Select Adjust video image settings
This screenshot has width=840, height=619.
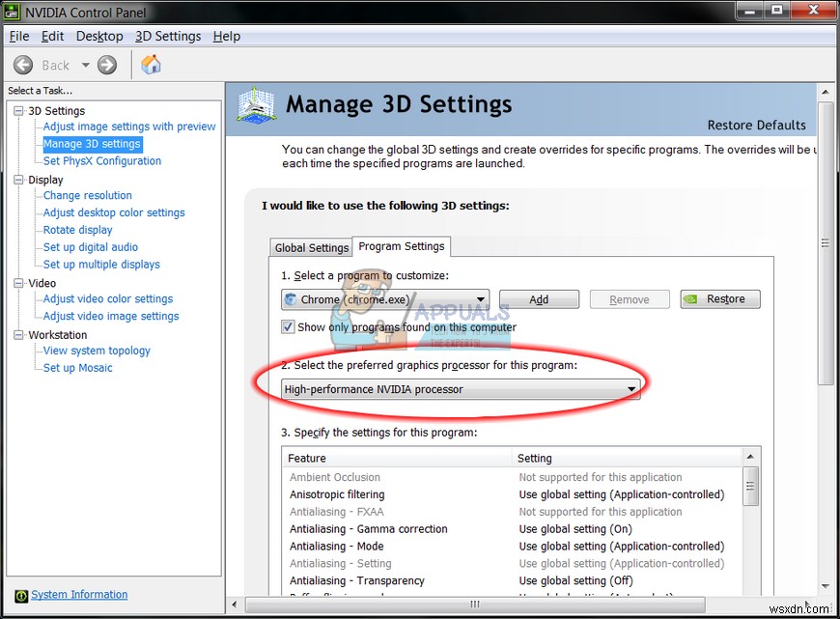click(x=111, y=316)
